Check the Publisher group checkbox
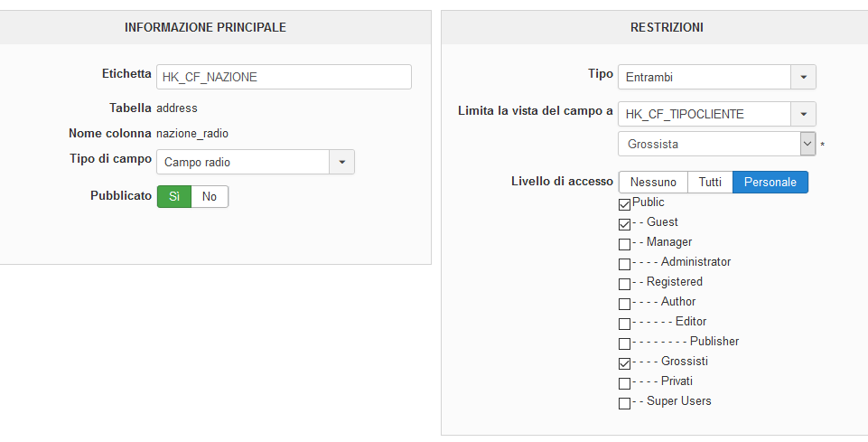 (625, 343)
